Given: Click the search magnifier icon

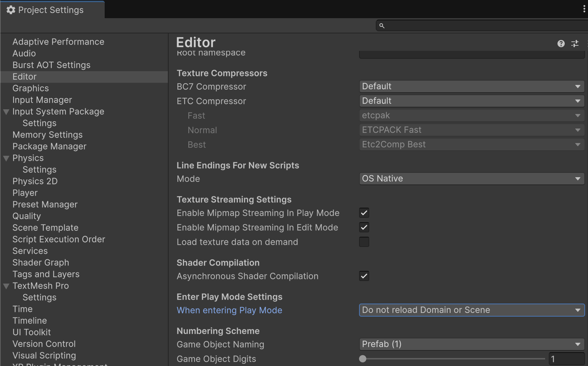Looking at the screenshot, I should pyautogui.click(x=382, y=26).
